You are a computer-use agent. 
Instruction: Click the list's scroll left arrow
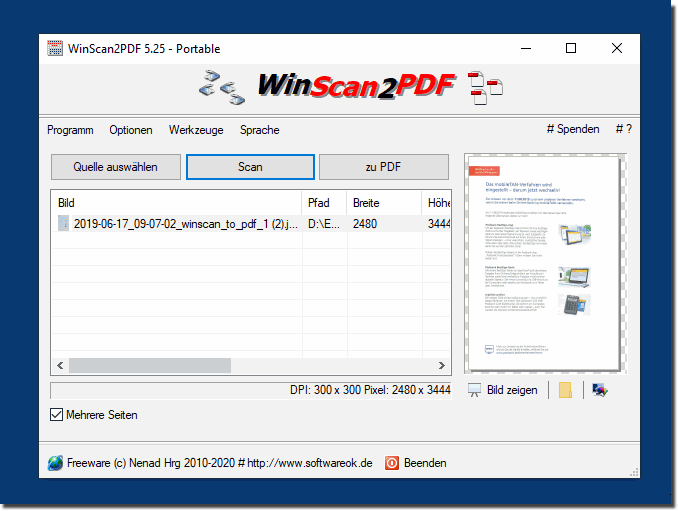(60, 365)
